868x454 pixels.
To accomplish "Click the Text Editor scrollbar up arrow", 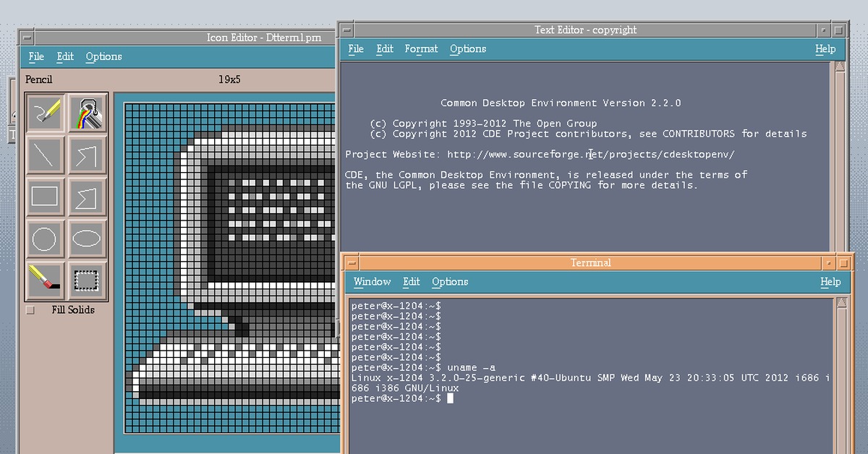I will click(839, 67).
